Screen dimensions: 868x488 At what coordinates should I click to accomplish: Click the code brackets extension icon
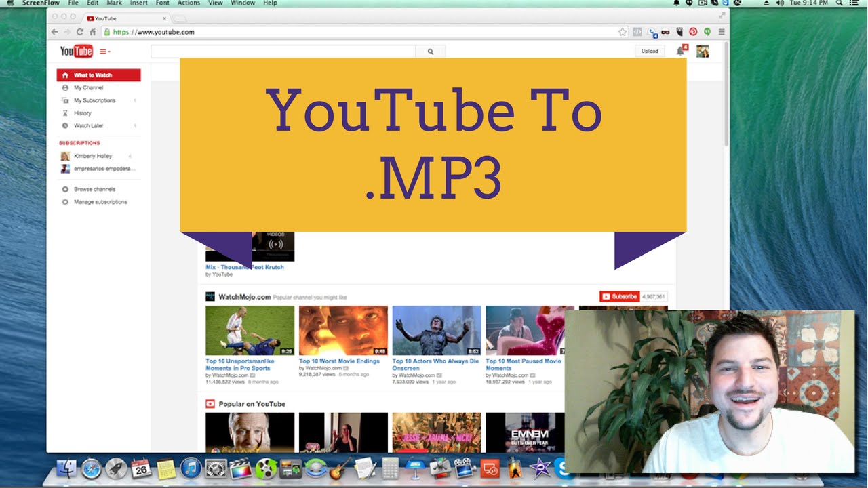tap(637, 32)
